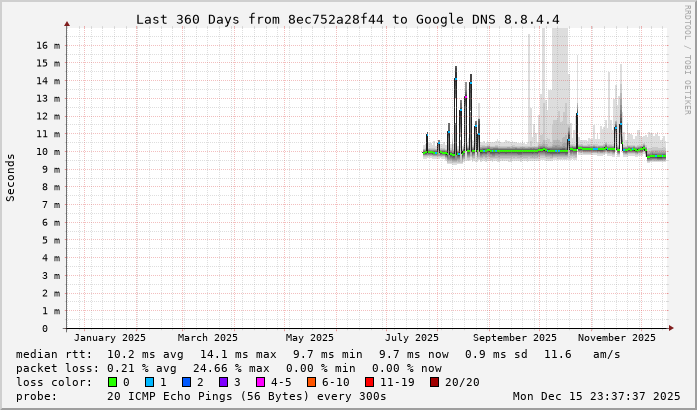Select the purple loss swatch labeled 3
697x410 pixels.
tap(223, 382)
